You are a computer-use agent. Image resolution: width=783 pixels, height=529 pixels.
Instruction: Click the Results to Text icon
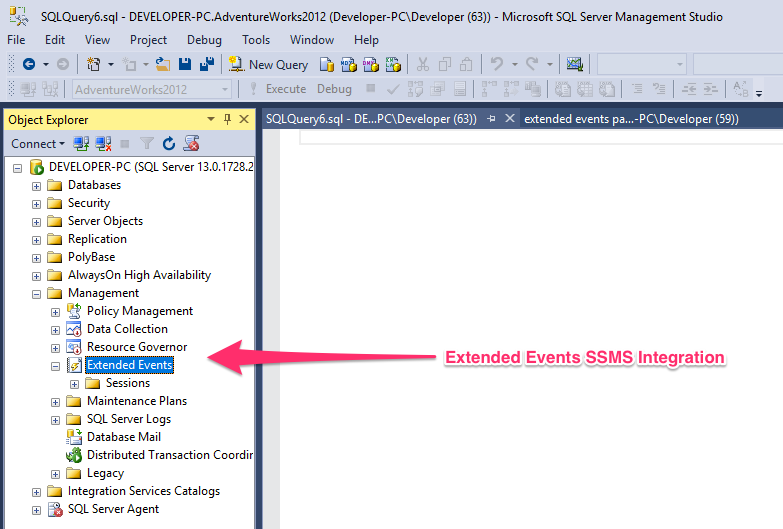tap(562, 89)
